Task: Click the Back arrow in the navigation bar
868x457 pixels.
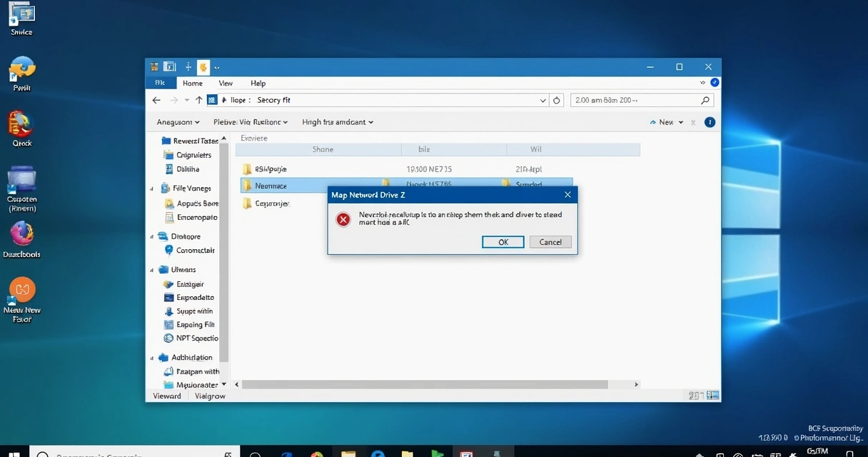Action: click(157, 101)
